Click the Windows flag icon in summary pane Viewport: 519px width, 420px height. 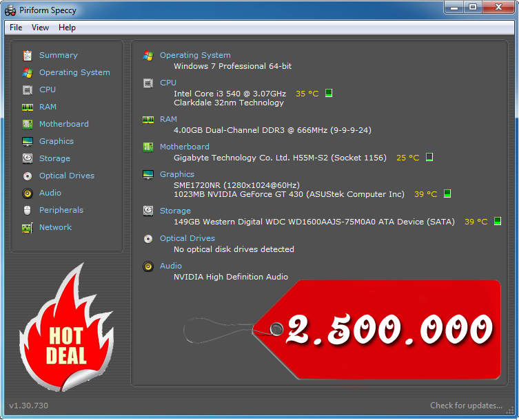148,56
